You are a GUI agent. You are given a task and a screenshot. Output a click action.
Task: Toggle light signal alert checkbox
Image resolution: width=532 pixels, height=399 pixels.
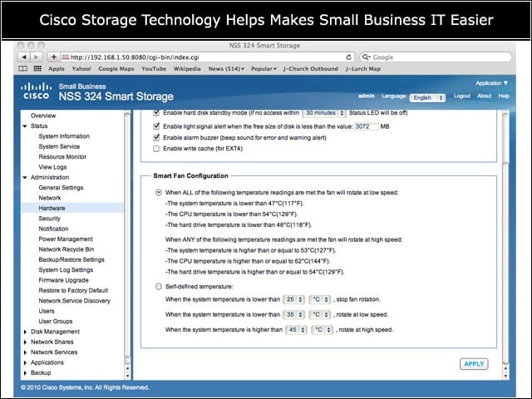click(156, 126)
